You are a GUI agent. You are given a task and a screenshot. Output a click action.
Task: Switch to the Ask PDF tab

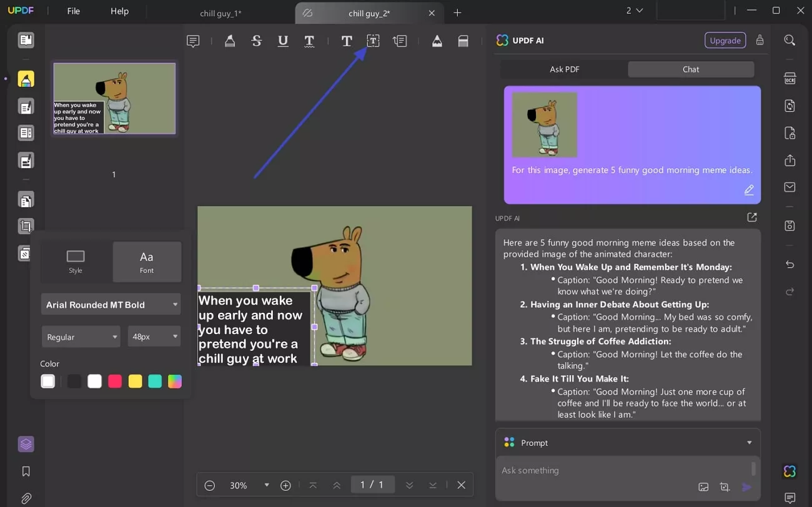[x=565, y=69]
